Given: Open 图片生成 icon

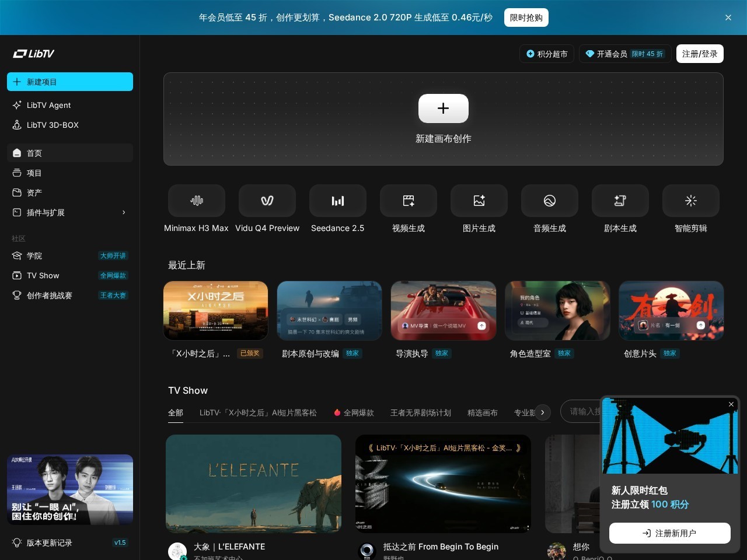Looking at the screenshot, I should [x=479, y=201].
